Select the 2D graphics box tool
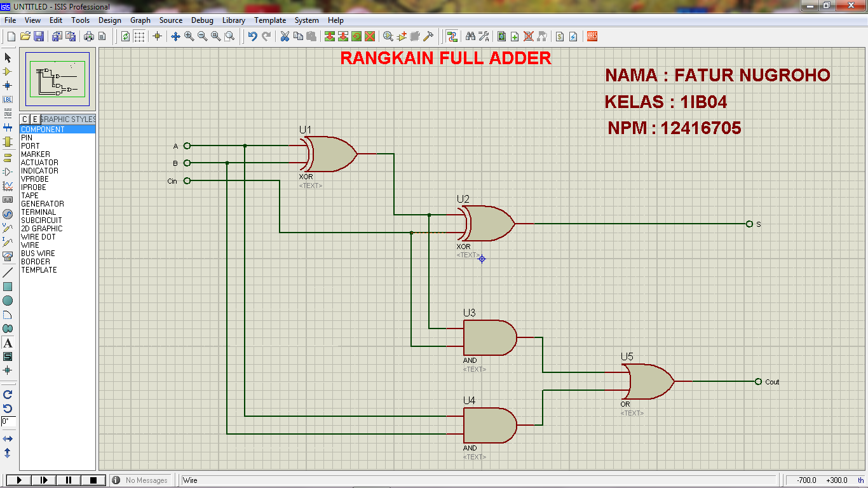 (x=8, y=287)
